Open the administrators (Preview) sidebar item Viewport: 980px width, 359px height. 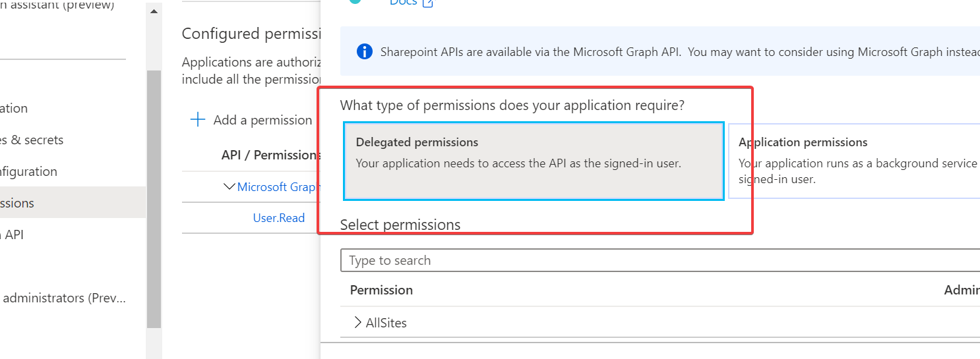click(64, 298)
